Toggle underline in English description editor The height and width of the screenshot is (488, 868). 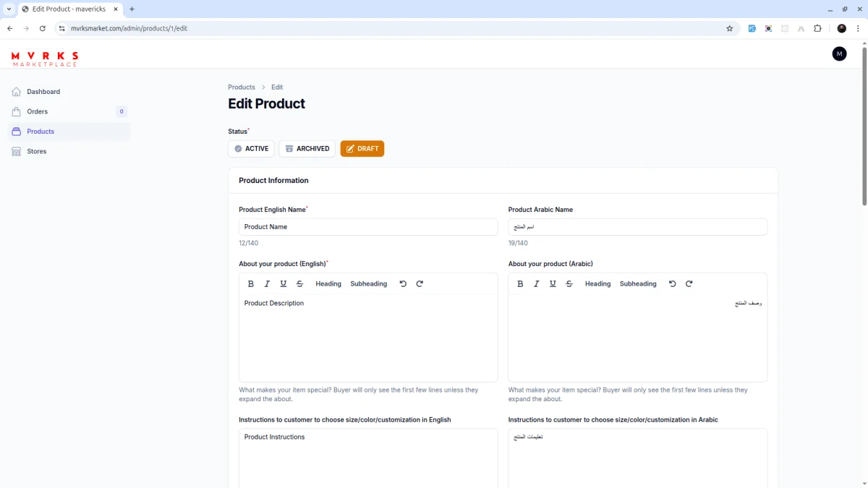click(x=284, y=284)
